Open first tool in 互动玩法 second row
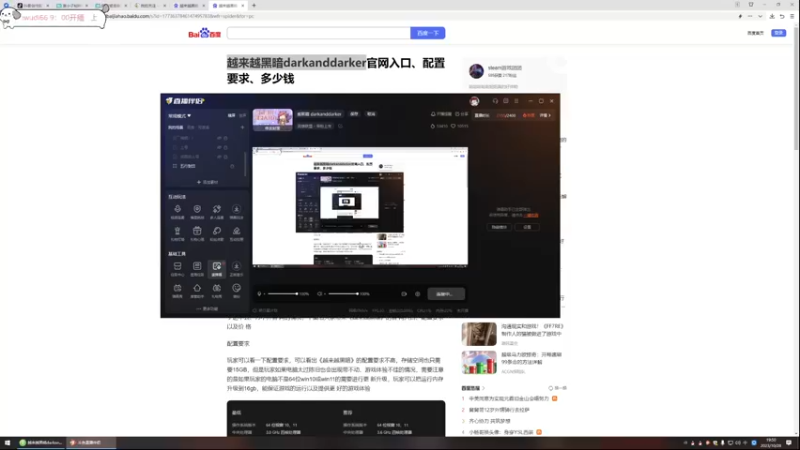Screen dimensions: 800x450 point(178,234)
